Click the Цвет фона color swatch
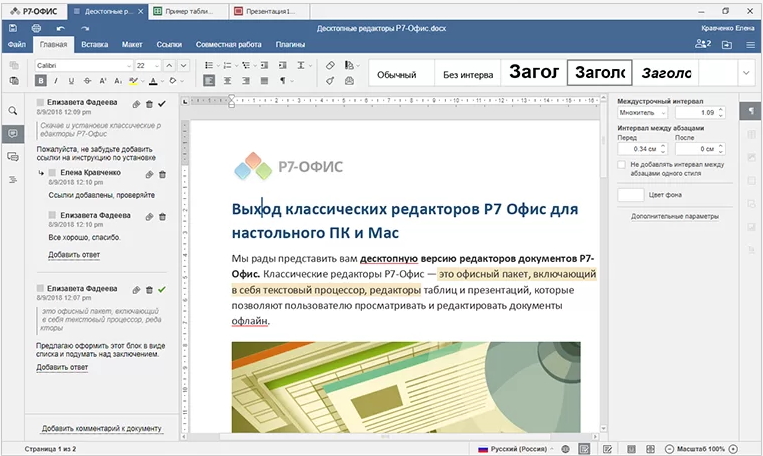 [x=631, y=195]
